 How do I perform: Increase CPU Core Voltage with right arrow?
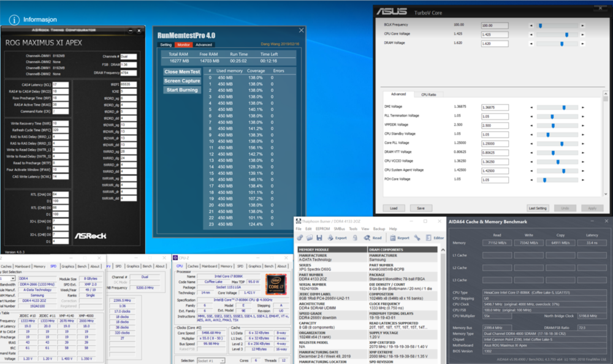(582, 34)
